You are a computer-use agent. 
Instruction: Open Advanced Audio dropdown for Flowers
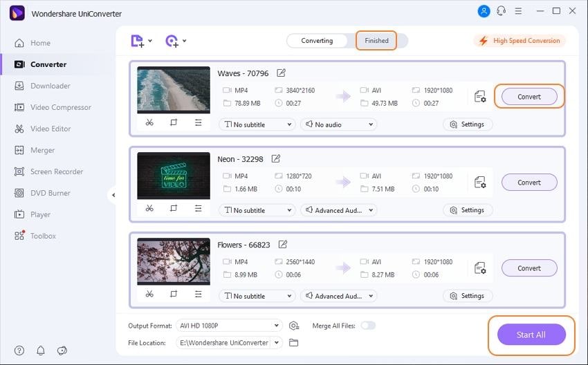click(x=339, y=296)
